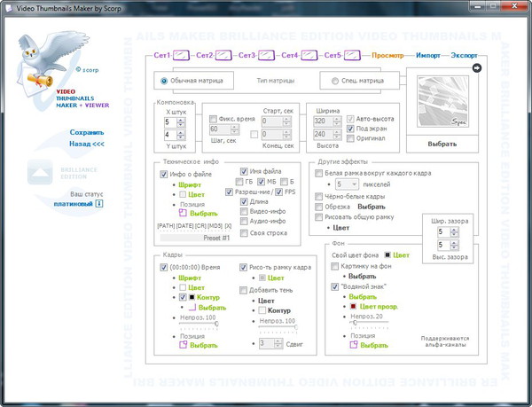Viewport: 532px width, 407px height.
Task: Enable the Чёрно-белые кадры checkbox
Action: (x=320, y=195)
